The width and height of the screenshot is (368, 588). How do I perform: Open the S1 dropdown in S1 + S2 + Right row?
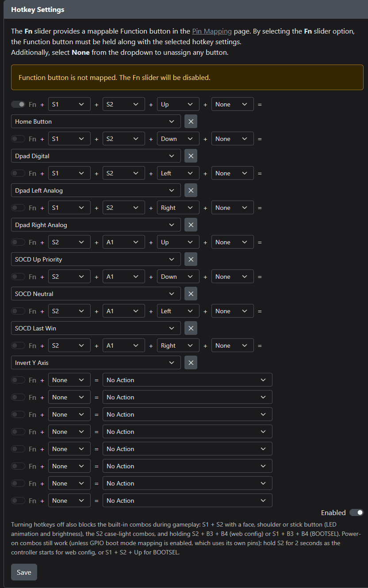coord(69,208)
